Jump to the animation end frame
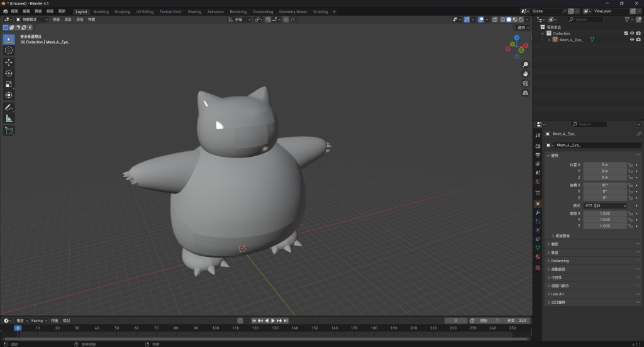The height and width of the screenshot is (347, 644). (286, 321)
